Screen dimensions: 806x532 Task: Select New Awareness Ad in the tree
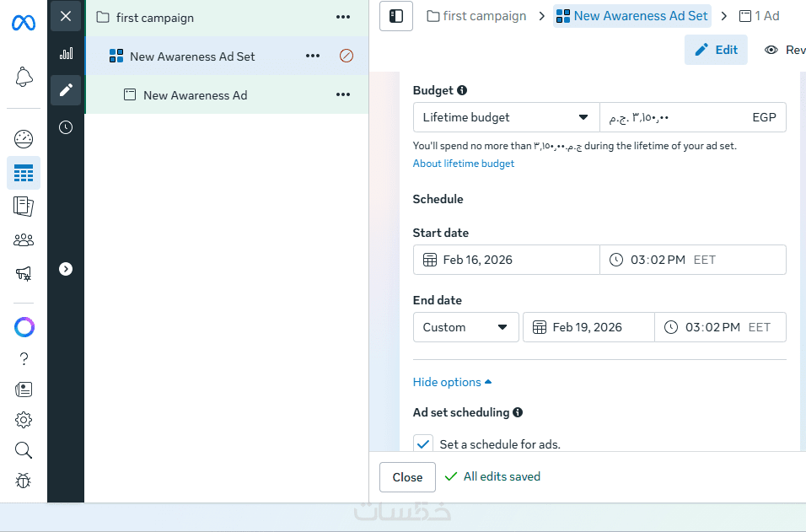coord(195,95)
